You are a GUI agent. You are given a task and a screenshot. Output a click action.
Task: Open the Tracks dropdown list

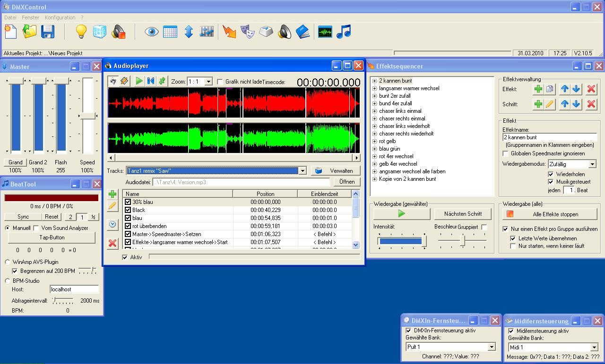(302, 171)
